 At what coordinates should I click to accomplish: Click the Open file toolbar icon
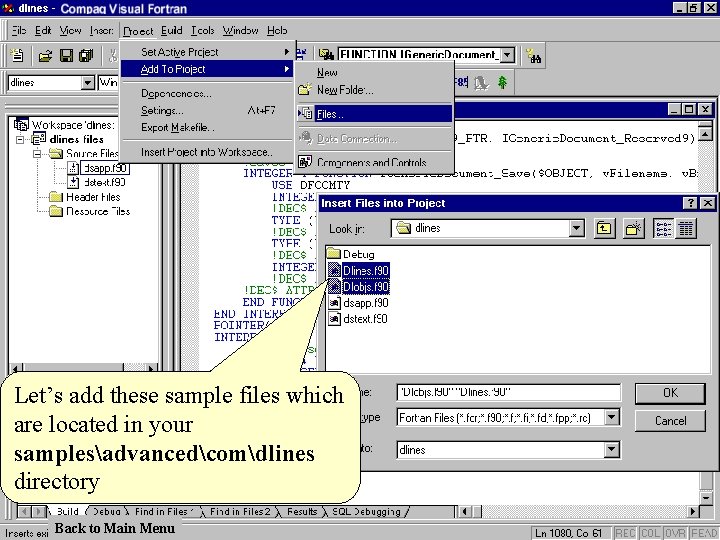[45, 56]
